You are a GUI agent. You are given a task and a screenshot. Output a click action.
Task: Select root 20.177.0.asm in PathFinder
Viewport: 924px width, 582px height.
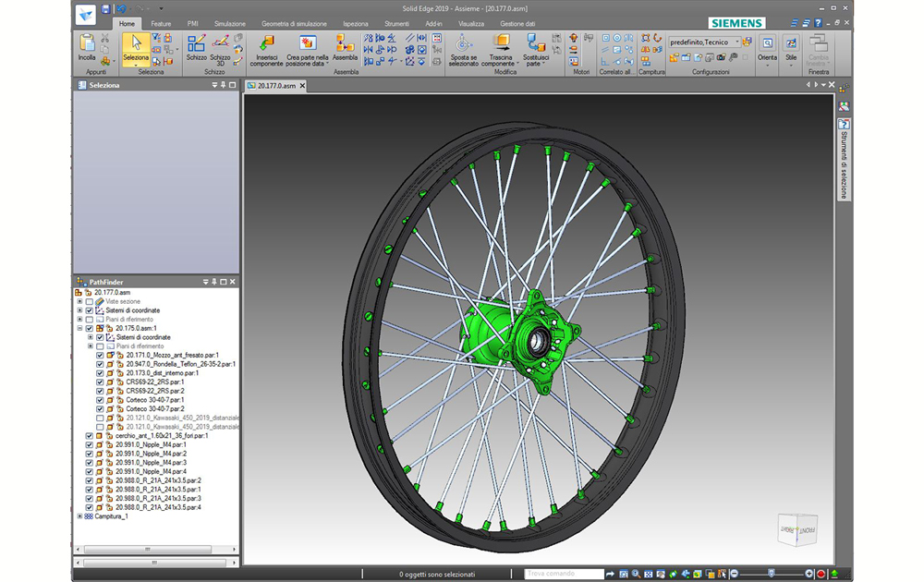click(x=113, y=293)
